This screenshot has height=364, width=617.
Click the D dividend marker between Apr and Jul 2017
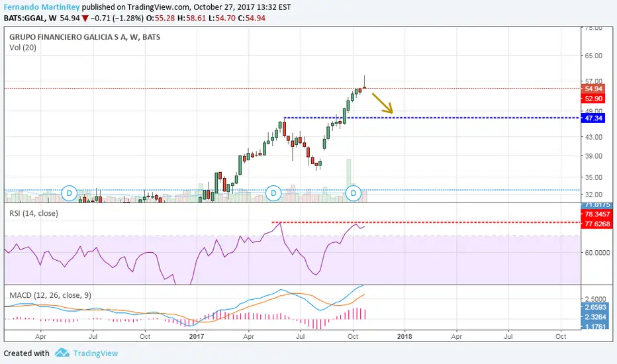[x=273, y=193]
